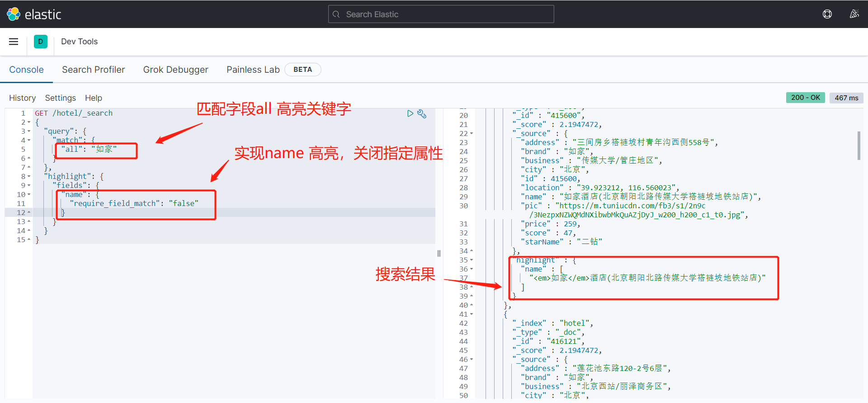This screenshot has height=403, width=868.
Task: Collapse the query block at line 3
Action: 29,131
